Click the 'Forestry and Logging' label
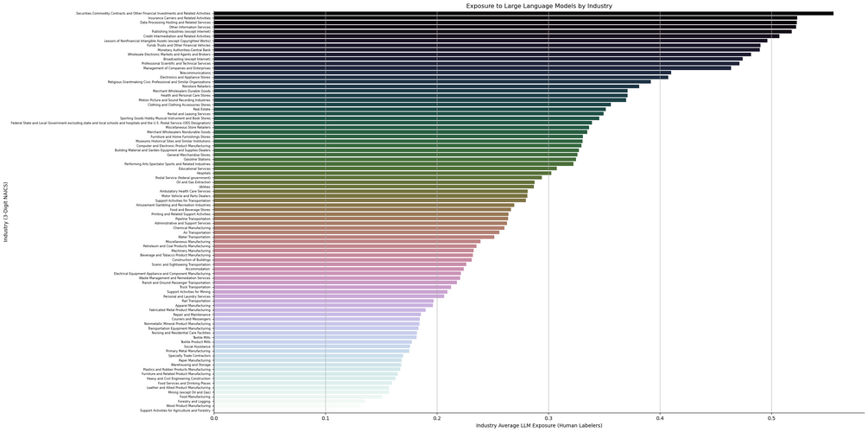The height and width of the screenshot is (432, 868). pyautogui.click(x=192, y=402)
